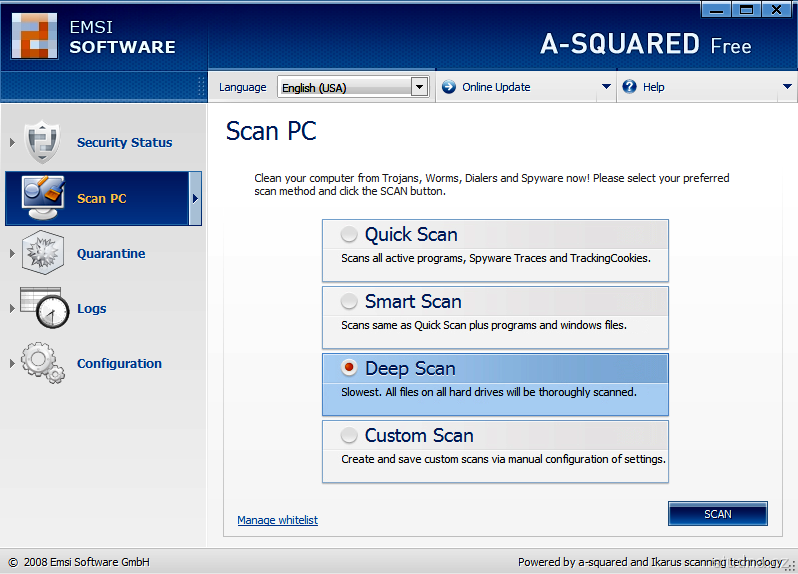Open the Language dropdown list
This screenshot has height=574, width=798.
(x=419, y=87)
